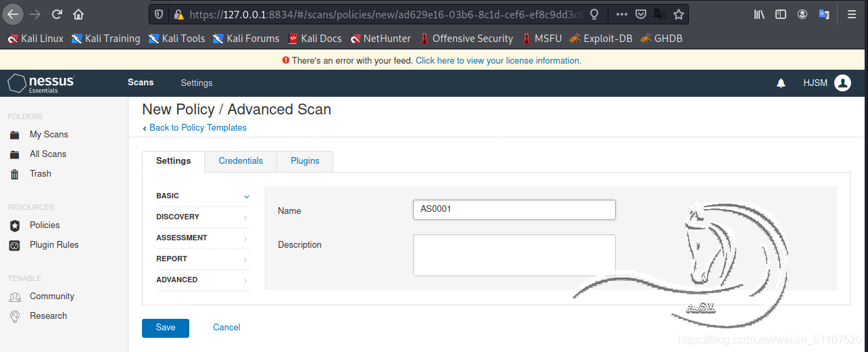Image resolution: width=868 pixels, height=352 pixels.
Task: Save page to Pocket icon
Action: 641,14
